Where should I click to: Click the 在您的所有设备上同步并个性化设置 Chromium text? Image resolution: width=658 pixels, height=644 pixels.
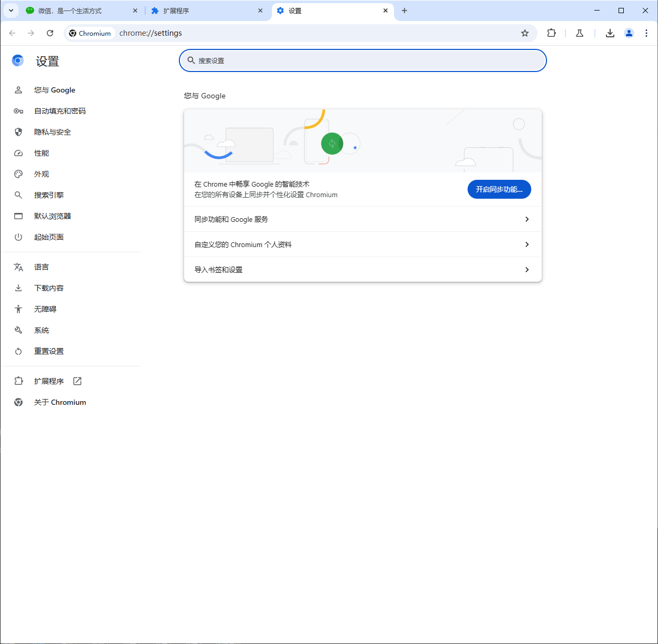tap(266, 195)
